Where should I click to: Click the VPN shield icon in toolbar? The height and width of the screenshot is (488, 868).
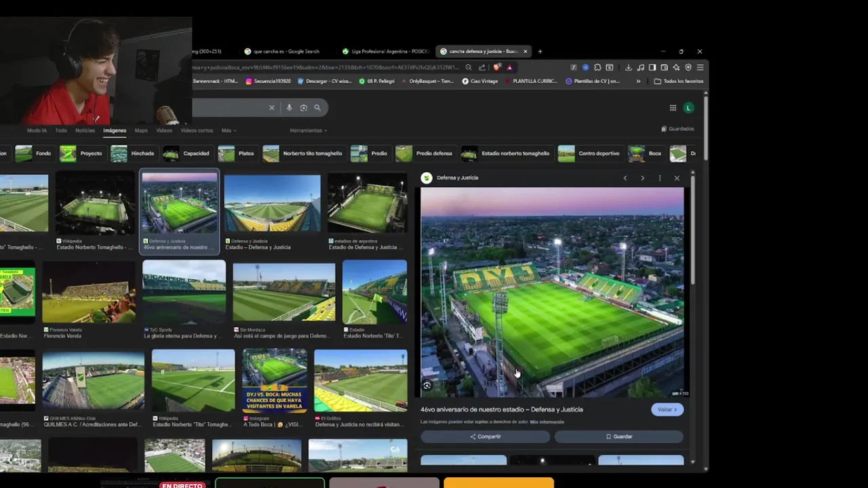tap(688, 67)
